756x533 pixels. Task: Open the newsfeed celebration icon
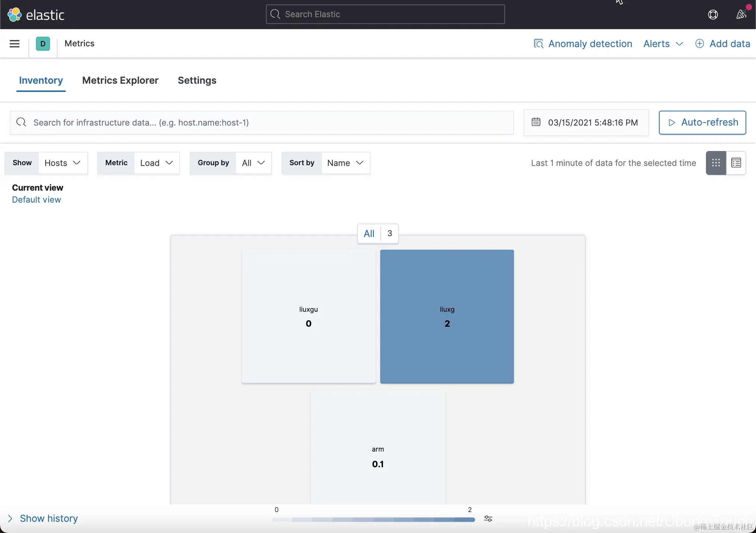pyautogui.click(x=741, y=15)
